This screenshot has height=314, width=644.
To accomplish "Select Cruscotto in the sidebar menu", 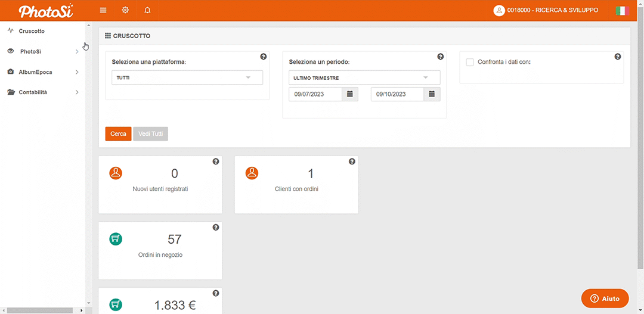I will click(32, 31).
